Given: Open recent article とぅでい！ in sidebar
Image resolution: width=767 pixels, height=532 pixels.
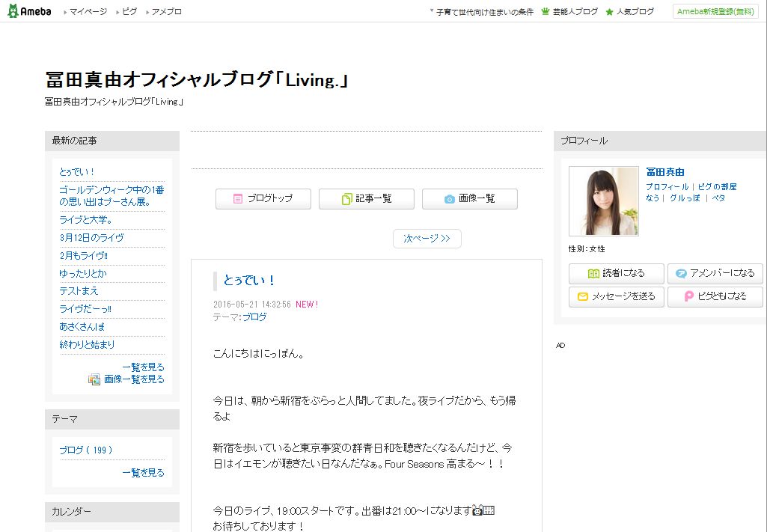Looking at the screenshot, I should pos(77,171).
